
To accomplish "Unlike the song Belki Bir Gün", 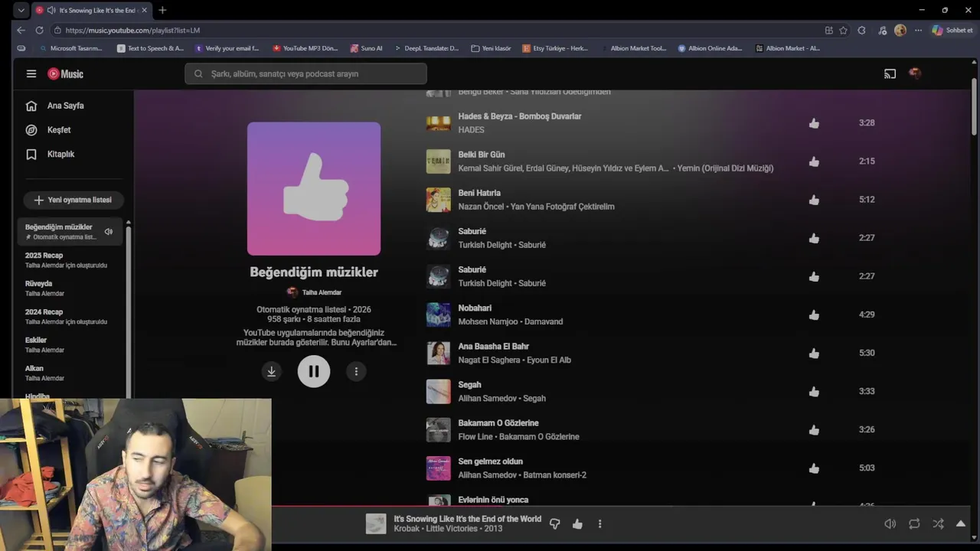I will [x=814, y=161].
